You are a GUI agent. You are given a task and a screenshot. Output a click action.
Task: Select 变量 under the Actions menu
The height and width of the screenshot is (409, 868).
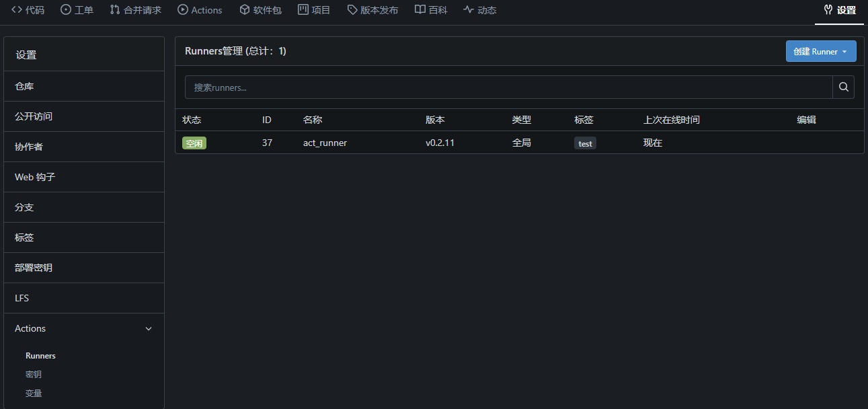point(34,394)
